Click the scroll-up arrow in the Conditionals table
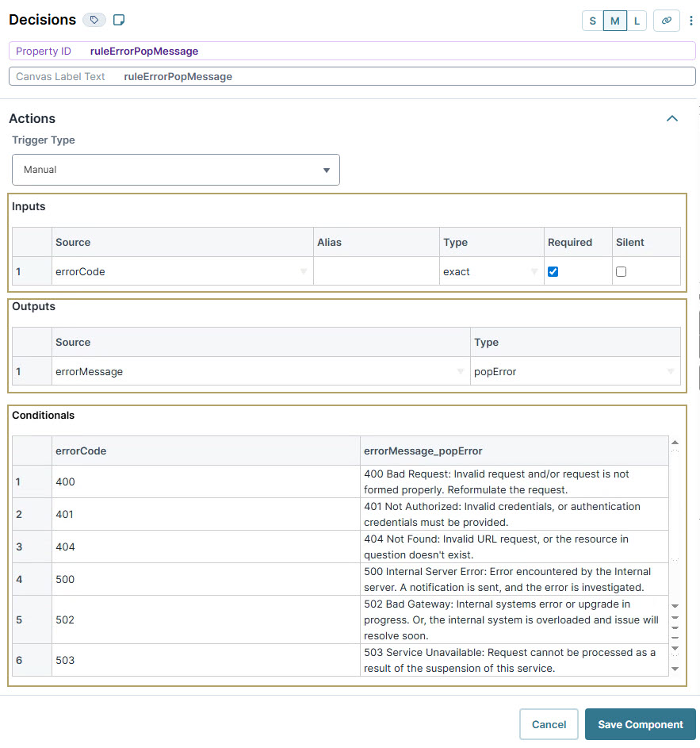Screen dimensions: 700x748 (x=674, y=443)
